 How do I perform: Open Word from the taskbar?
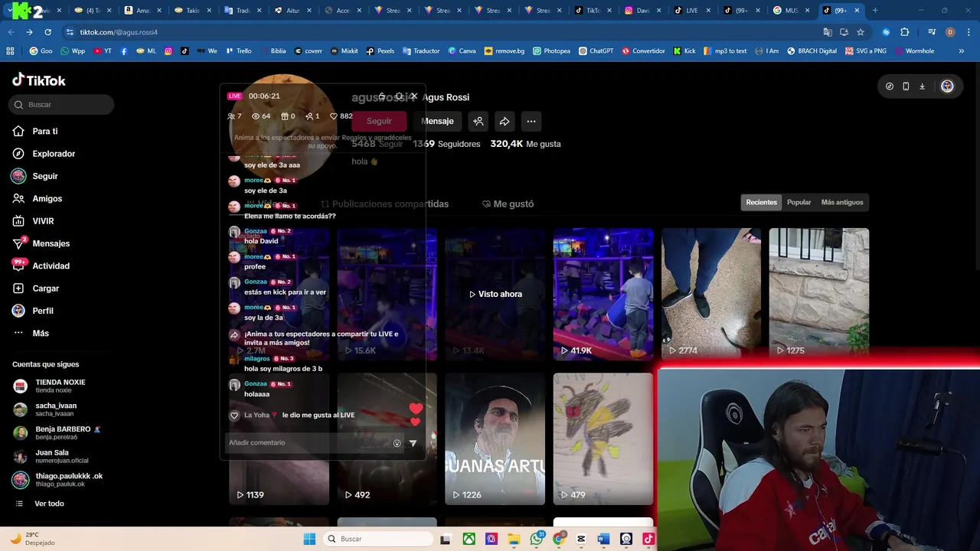click(603, 539)
